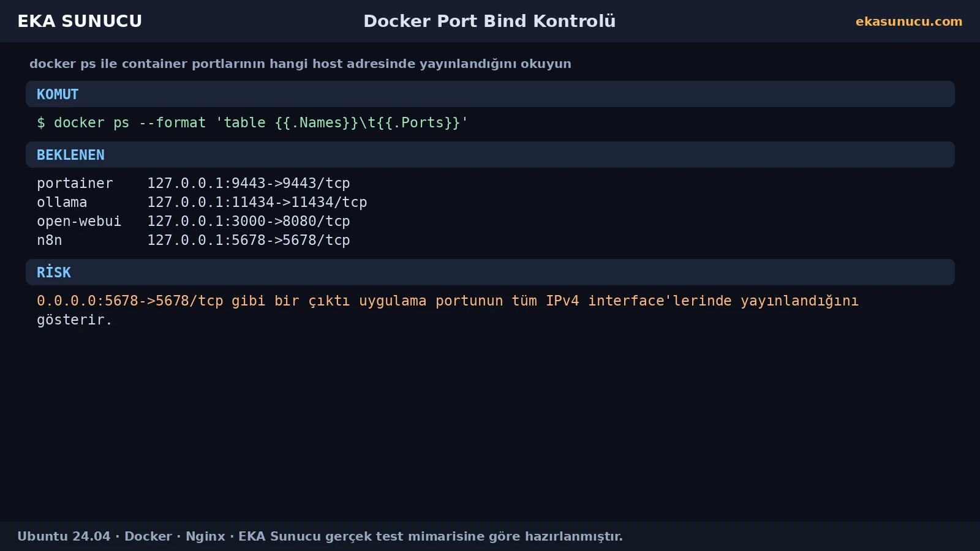Select the KOMUT section header
This screenshot has height=551, width=980.
point(490,94)
